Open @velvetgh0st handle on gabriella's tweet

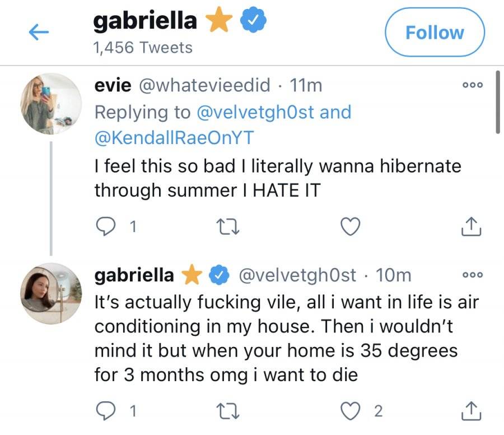(x=297, y=275)
